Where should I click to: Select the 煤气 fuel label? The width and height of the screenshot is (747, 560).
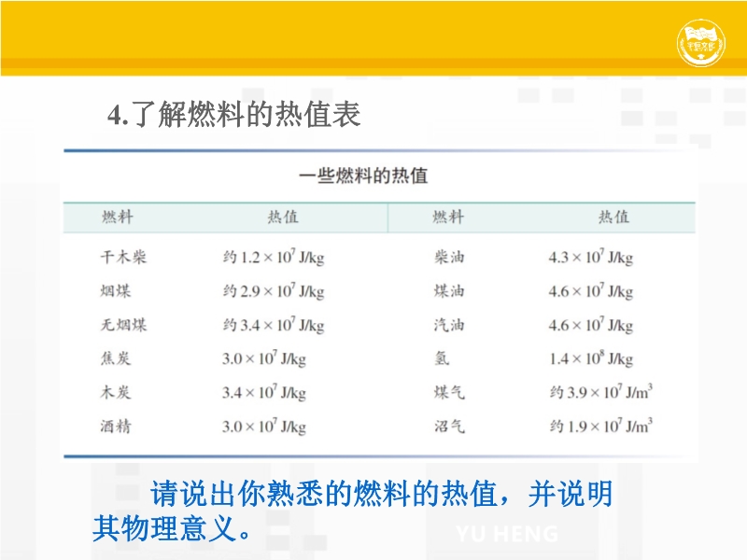[448, 393]
